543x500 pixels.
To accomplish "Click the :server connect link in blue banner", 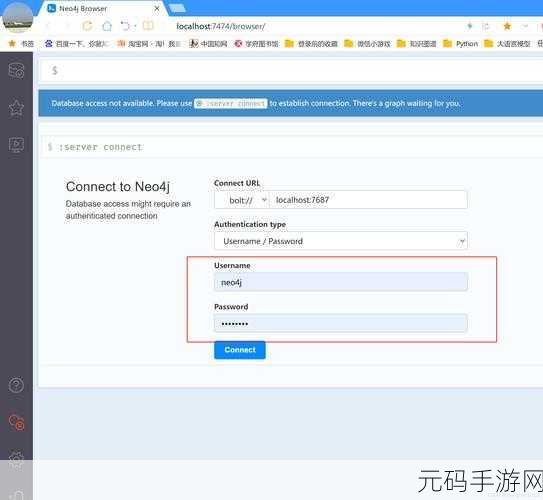I will pos(231,103).
